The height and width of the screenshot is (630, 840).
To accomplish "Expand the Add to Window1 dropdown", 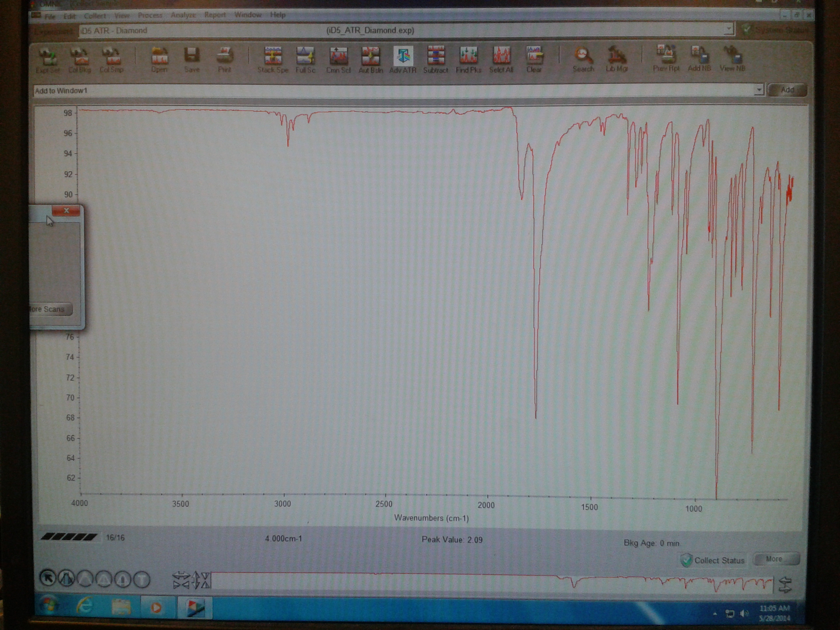I will coord(758,90).
